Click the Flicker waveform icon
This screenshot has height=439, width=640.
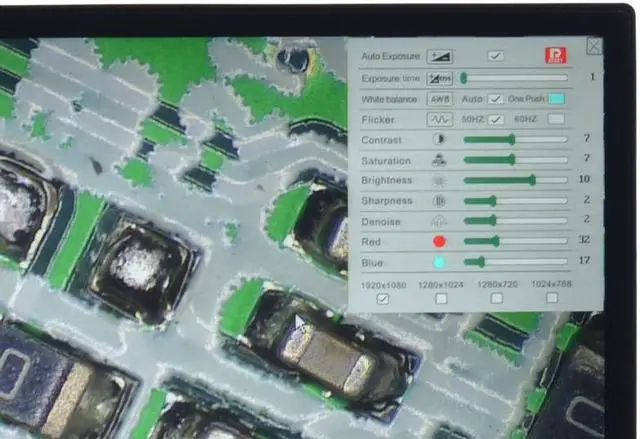[x=439, y=119]
